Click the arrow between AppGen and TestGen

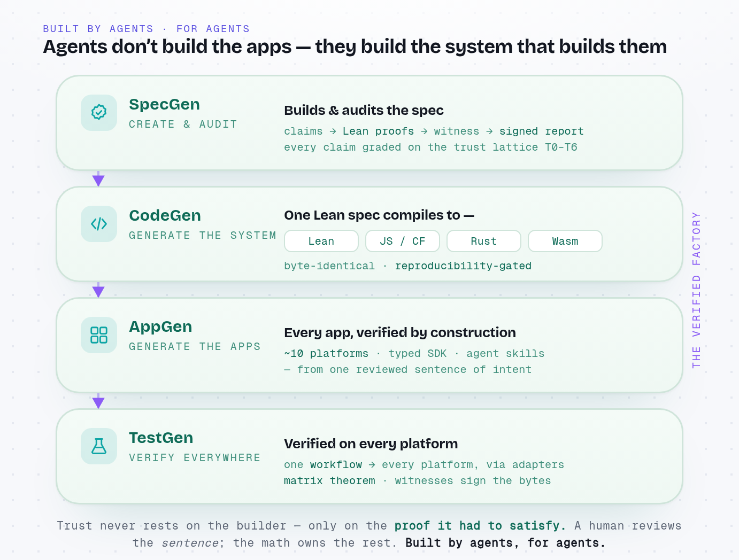click(98, 401)
